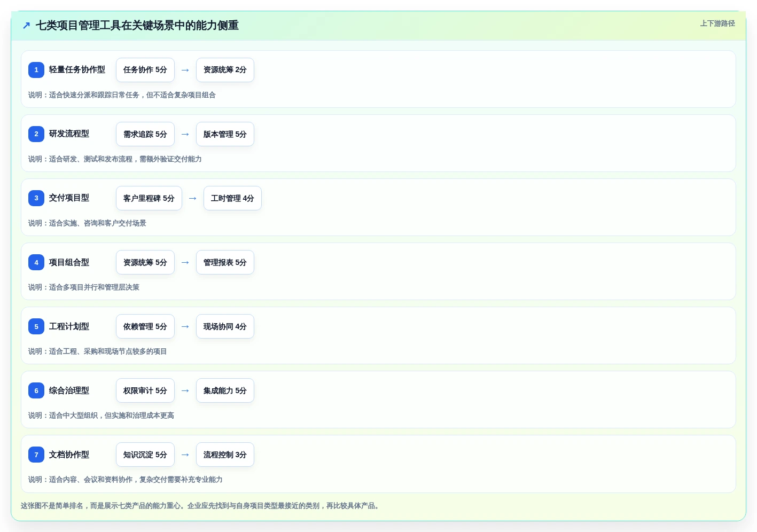Select the 流程控制 3分 chip

pyautogui.click(x=225, y=455)
